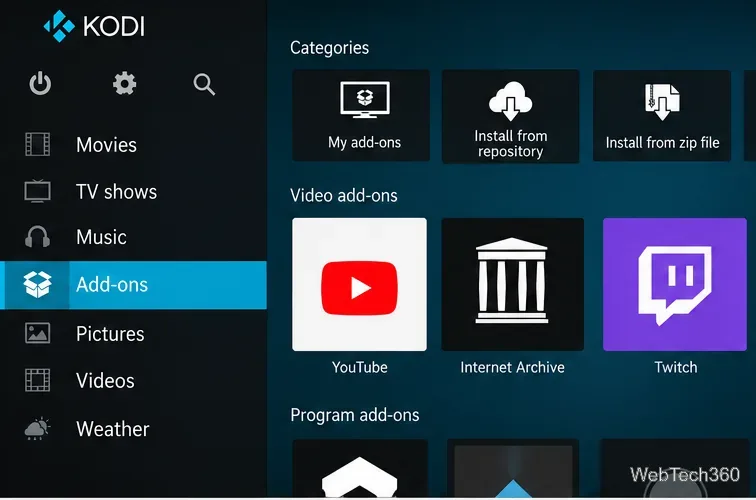Open the search magnifier icon

point(204,84)
